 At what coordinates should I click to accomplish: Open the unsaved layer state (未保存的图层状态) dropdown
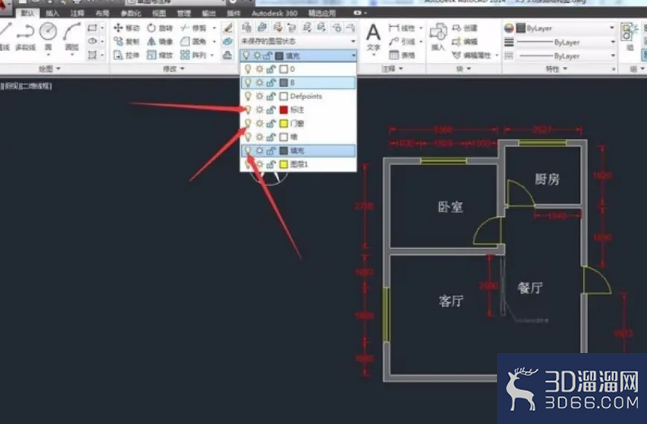pos(298,41)
